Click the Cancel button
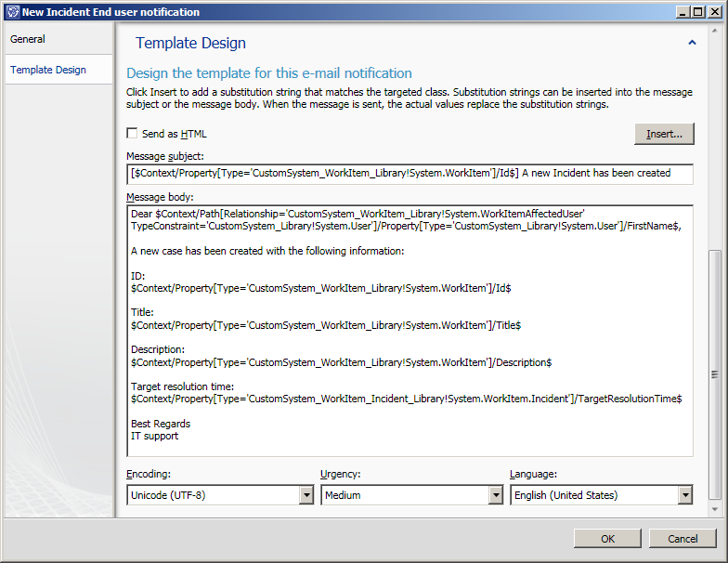Screen dimensions: 728x563 pyautogui.click(x=682, y=539)
